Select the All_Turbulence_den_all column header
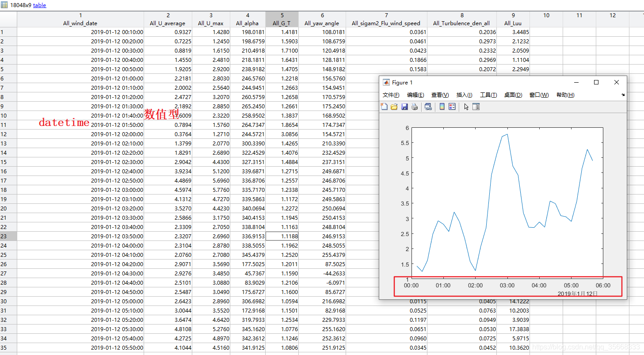This screenshot has width=644, height=355. [462, 19]
